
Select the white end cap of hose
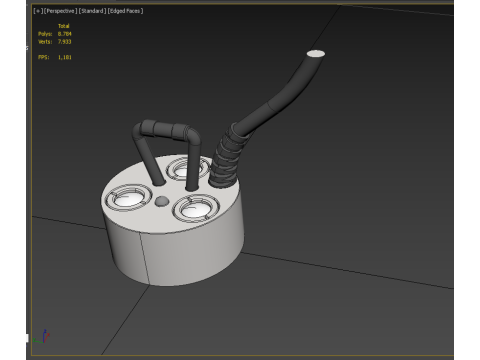pyautogui.click(x=316, y=54)
